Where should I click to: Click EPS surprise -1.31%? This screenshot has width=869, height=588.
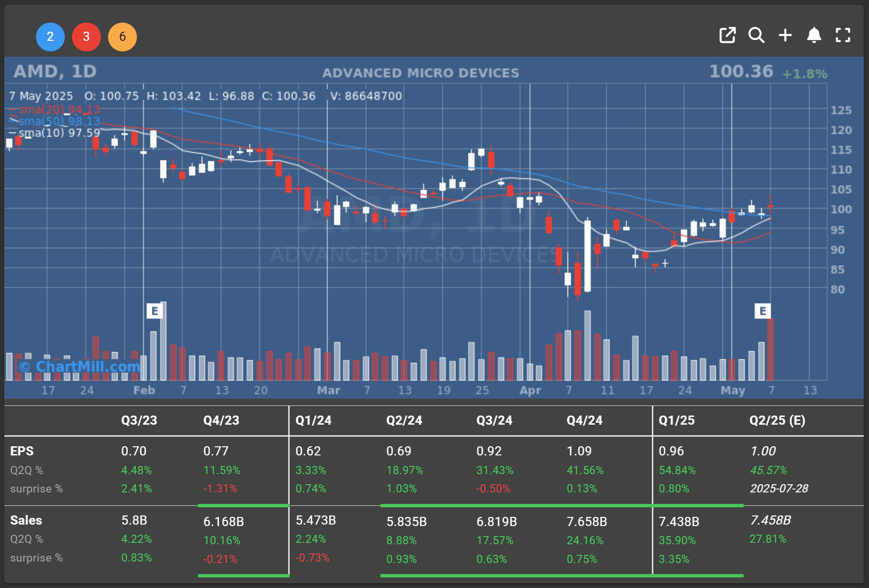(x=220, y=489)
